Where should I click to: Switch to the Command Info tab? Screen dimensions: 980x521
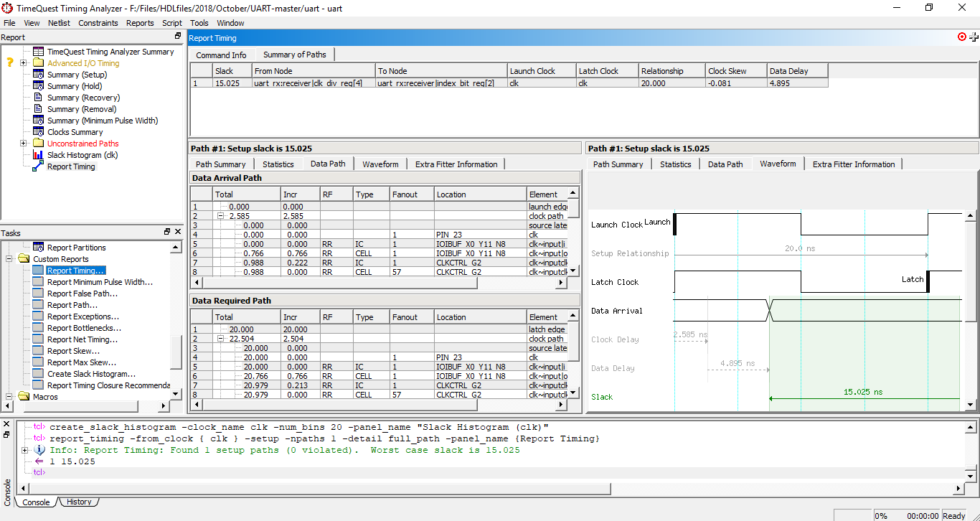pos(221,55)
